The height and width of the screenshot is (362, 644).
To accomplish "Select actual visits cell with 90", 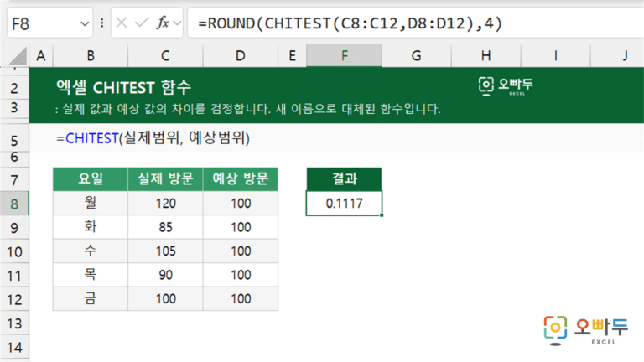I will click(x=165, y=275).
